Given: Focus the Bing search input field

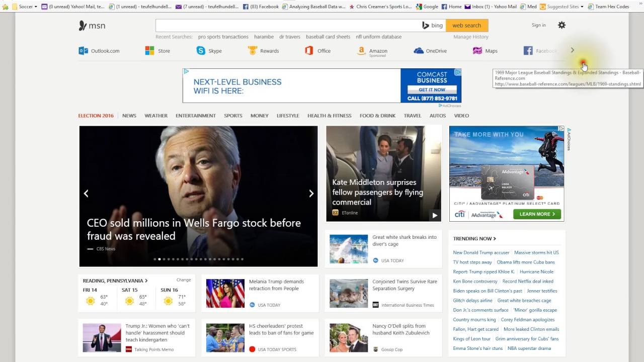Looking at the screenshot, I should 288,25.
